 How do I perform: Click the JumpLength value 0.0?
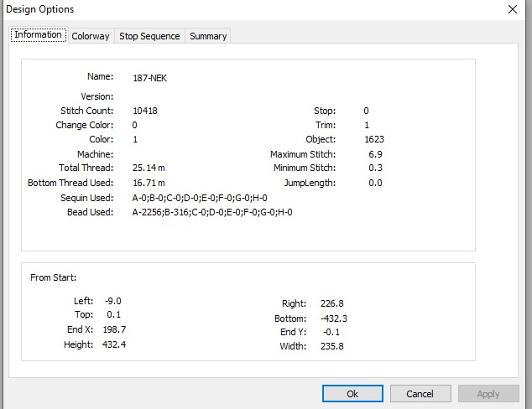coord(375,183)
